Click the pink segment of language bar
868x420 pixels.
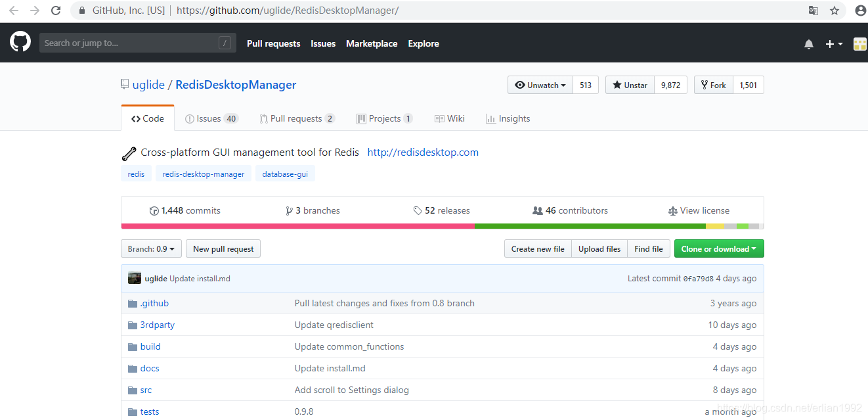click(298, 226)
